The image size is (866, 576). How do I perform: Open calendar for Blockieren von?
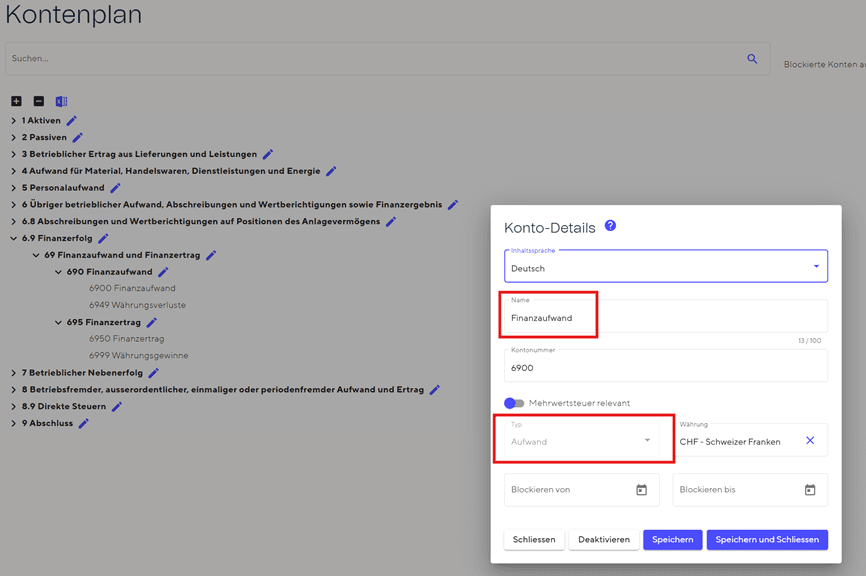[x=641, y=490]
